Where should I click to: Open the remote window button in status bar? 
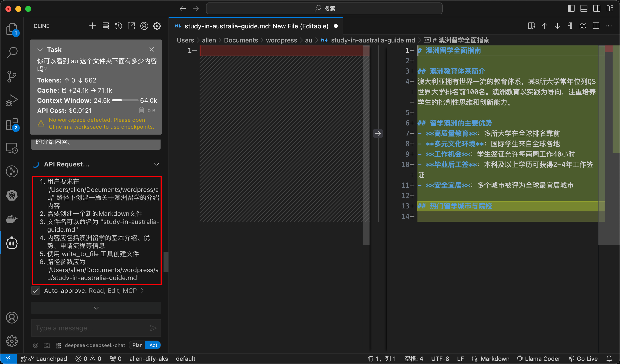(8, 359)
